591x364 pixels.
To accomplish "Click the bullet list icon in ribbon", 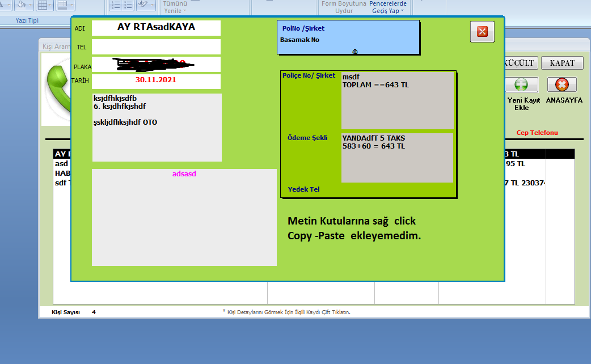I will point(129,5).
